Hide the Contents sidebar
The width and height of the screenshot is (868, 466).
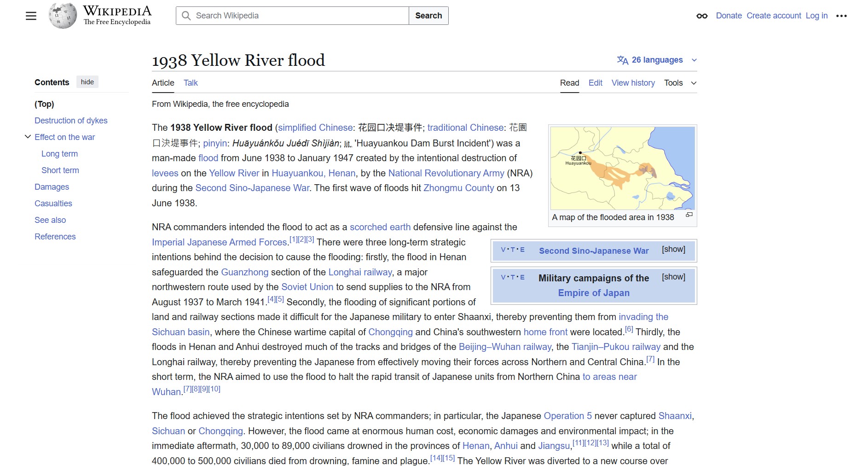click(87, 82)
